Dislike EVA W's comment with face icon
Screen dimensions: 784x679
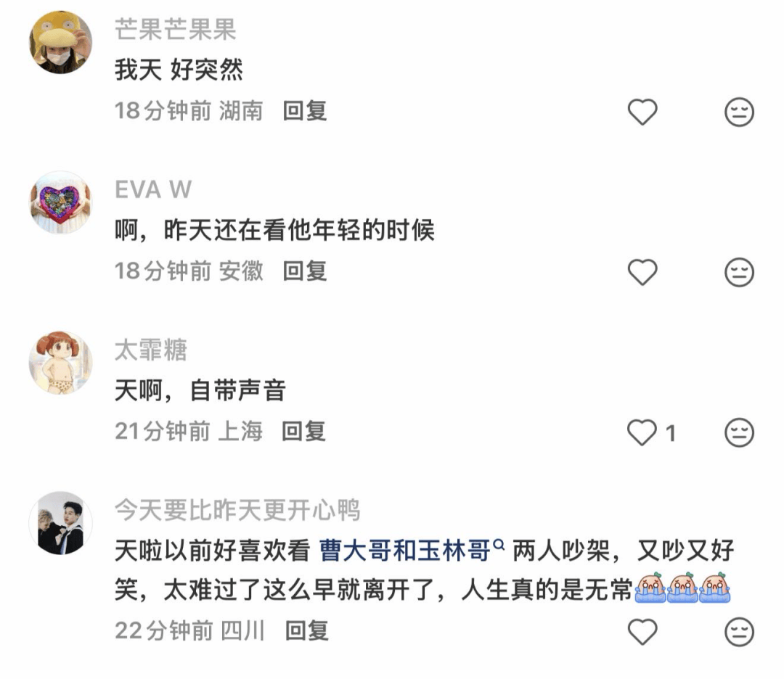coord(739,272)
